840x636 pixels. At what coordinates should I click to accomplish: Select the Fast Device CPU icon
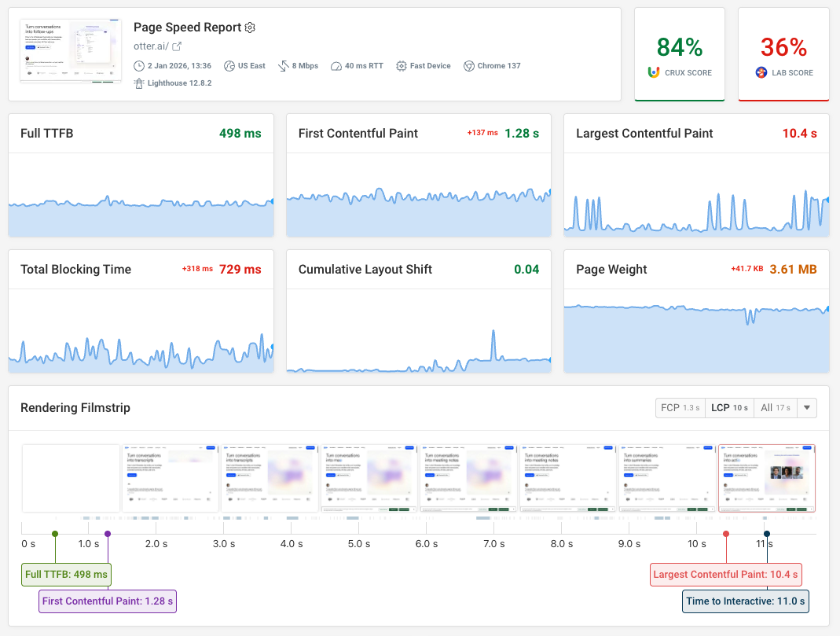pyautogui.click(x=400, y=66)
